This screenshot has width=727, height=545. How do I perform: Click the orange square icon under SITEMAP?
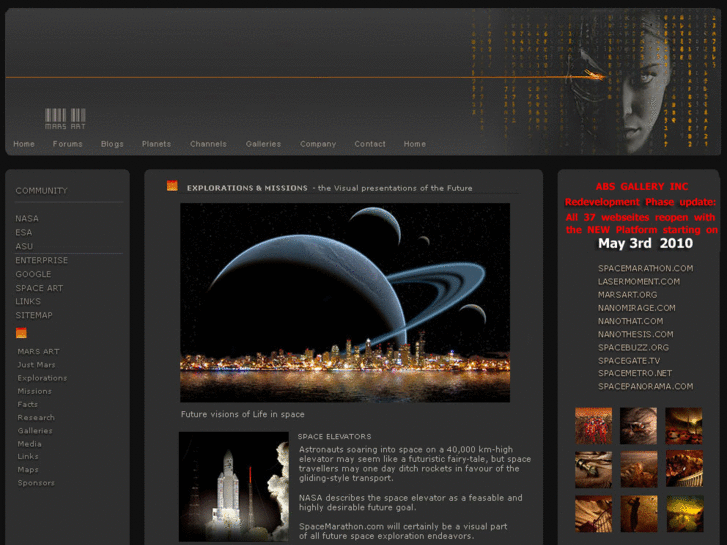tap(21, 333)
